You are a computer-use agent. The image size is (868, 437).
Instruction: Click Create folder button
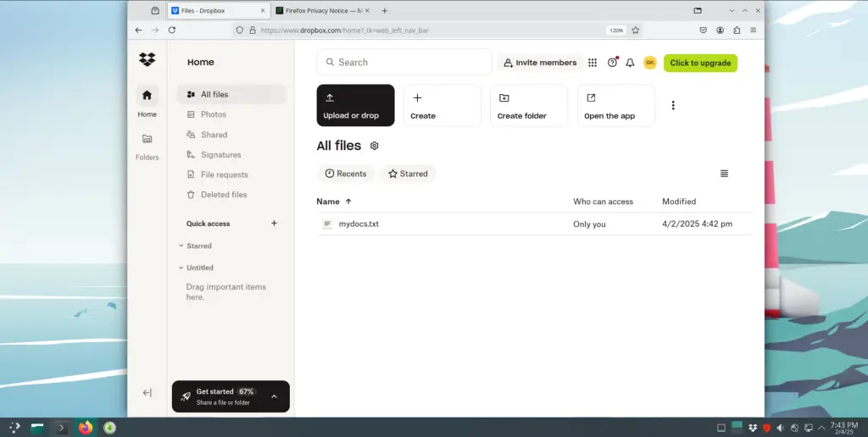[529, 105]
